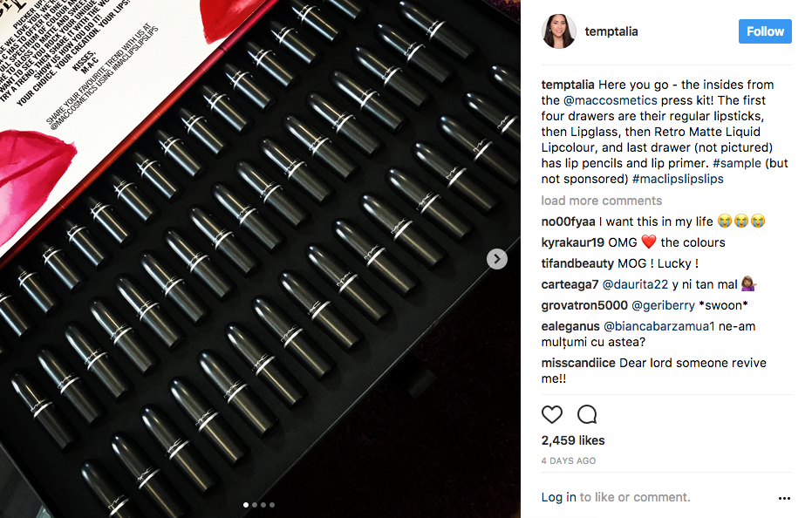Screen dimensions: 812x518
Task: Select the second carousel dot
Action: [255, 505]
